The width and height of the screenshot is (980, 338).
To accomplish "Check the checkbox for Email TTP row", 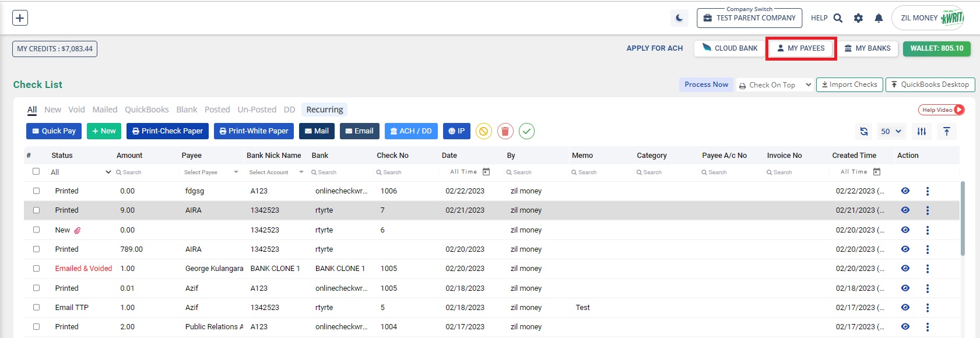I will [x=36, y=307].
